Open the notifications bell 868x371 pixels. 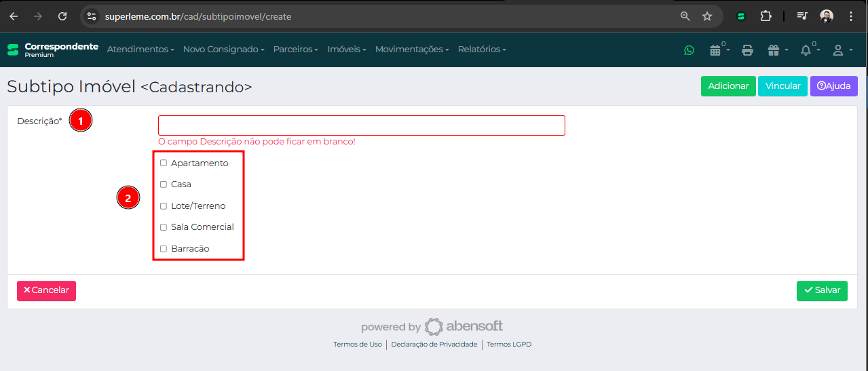tap(806, 50)
